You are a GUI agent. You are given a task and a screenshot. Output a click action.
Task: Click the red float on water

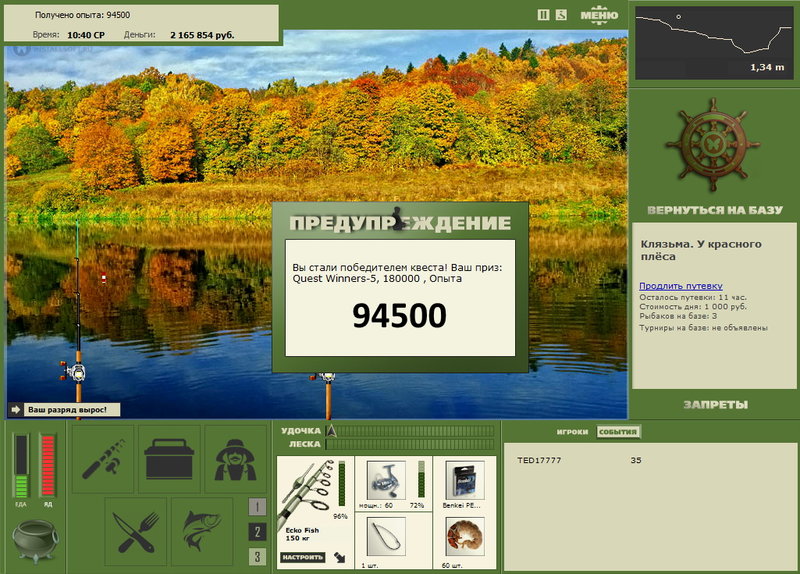pyautogui.click(x=104, y=278)
